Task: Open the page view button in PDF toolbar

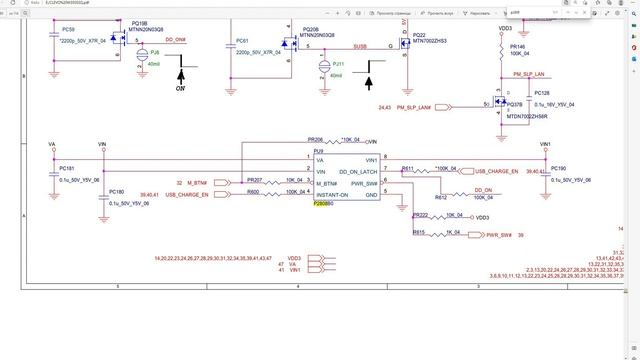Action: tap(390, 13)
